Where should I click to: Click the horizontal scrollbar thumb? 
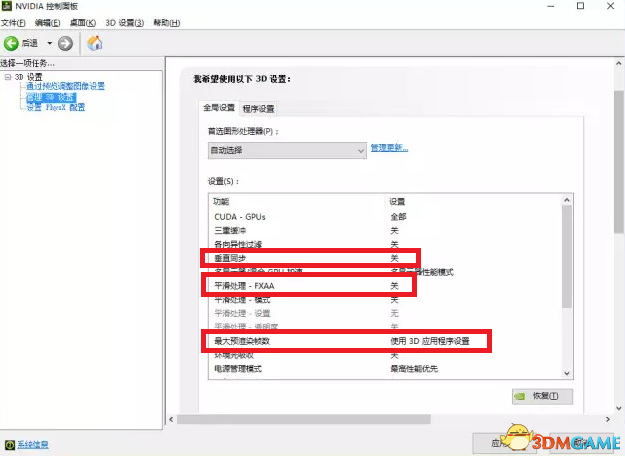304,419
